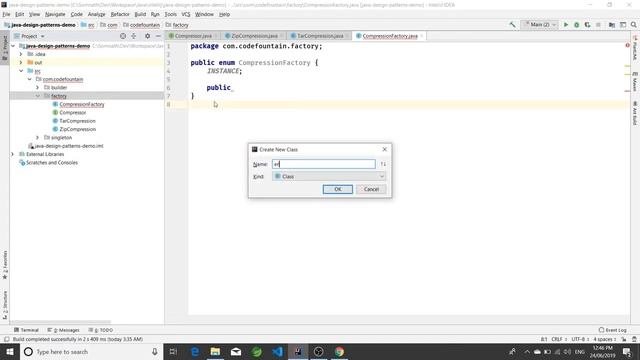Open the Messages tool window

tap(63, 330)
